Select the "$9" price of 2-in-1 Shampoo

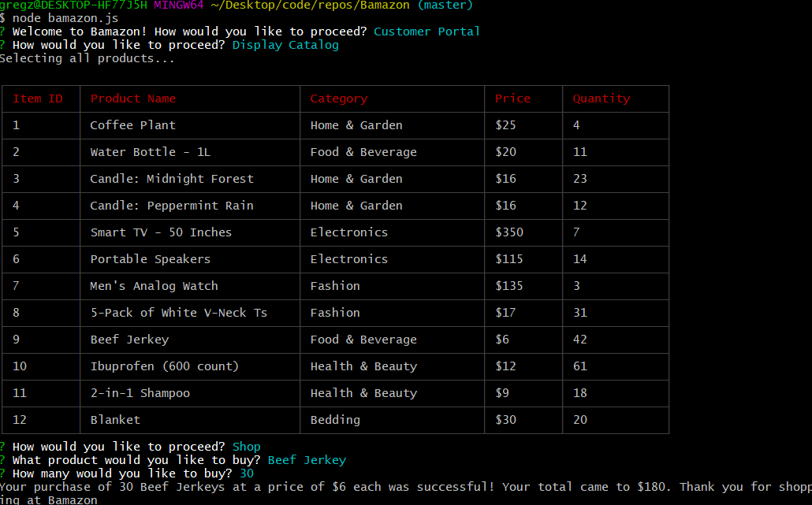pyautogui.click(x=502, y=393)
